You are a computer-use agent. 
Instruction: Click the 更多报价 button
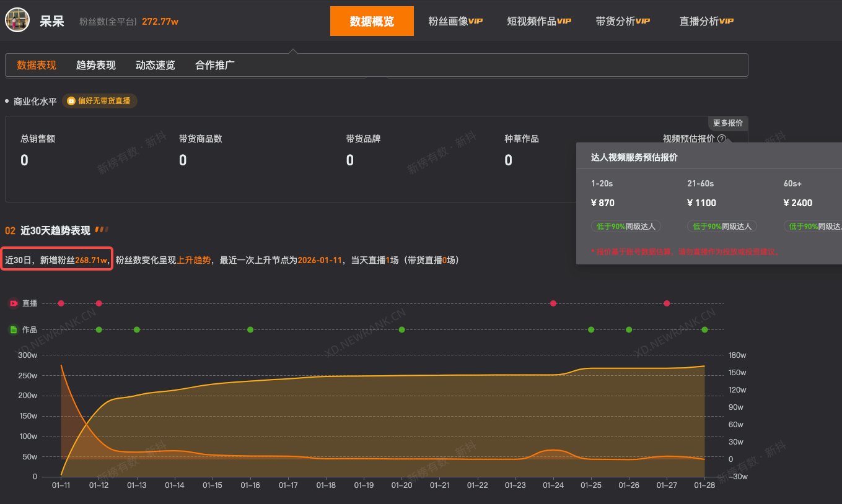coord(728,123)
